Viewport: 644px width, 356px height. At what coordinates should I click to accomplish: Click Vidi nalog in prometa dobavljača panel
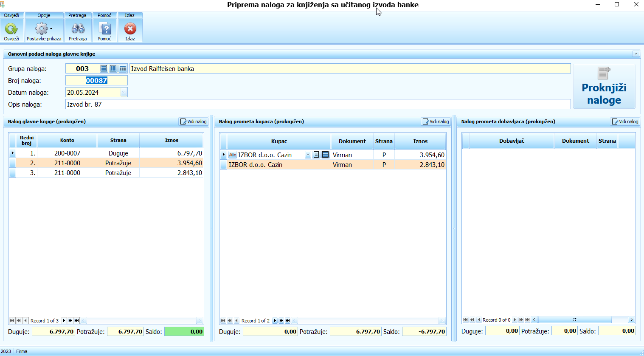coord(625,121)
